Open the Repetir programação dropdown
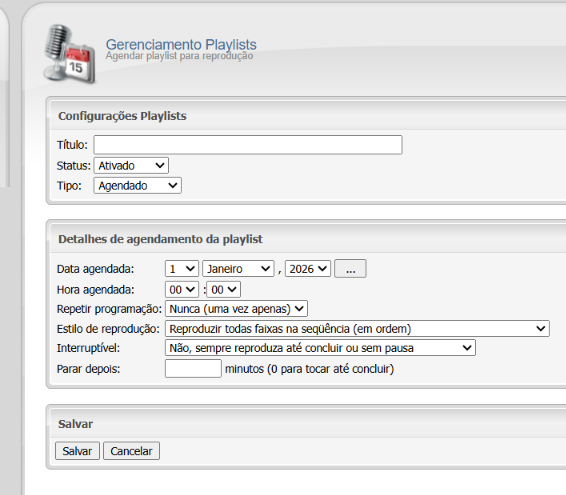566x495 pixels. pos(236,309)
